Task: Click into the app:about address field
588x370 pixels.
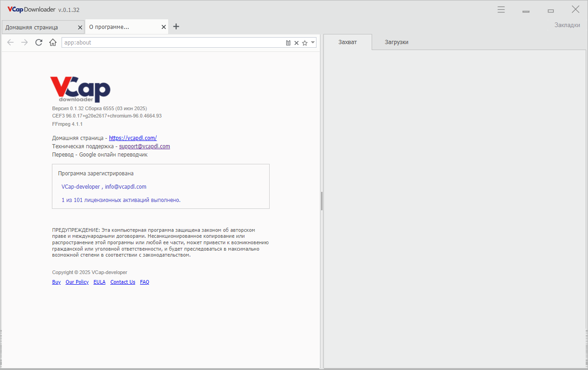Action: click(x=173, y=43)
